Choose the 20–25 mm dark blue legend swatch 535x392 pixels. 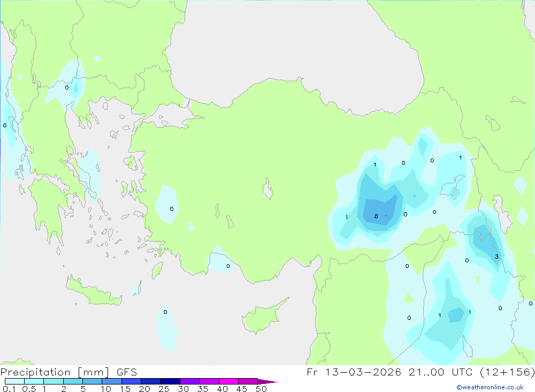151,381
